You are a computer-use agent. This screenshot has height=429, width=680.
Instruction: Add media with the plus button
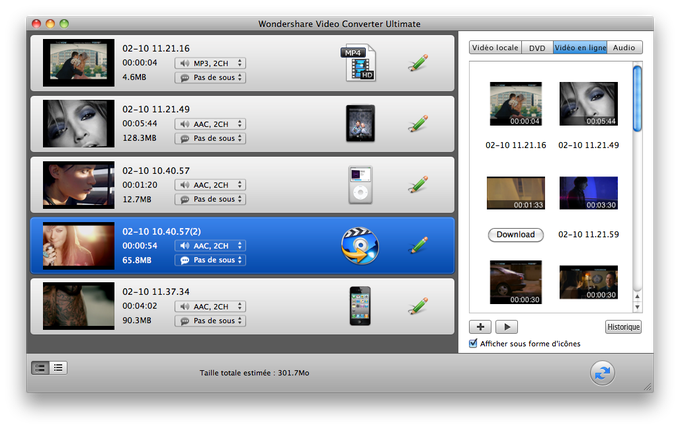click(481, 327)
